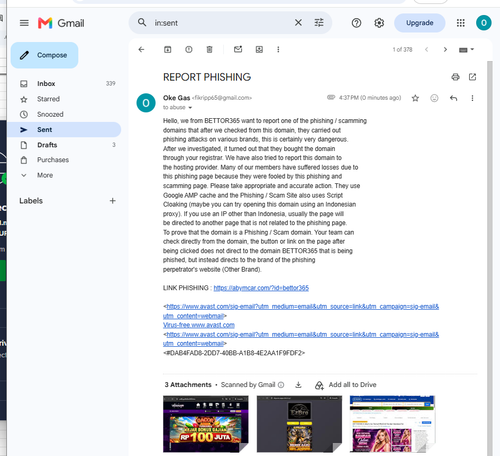Open the Starred folder
Viewport: 500px width, 456px height.
click(x=64, y=99)
